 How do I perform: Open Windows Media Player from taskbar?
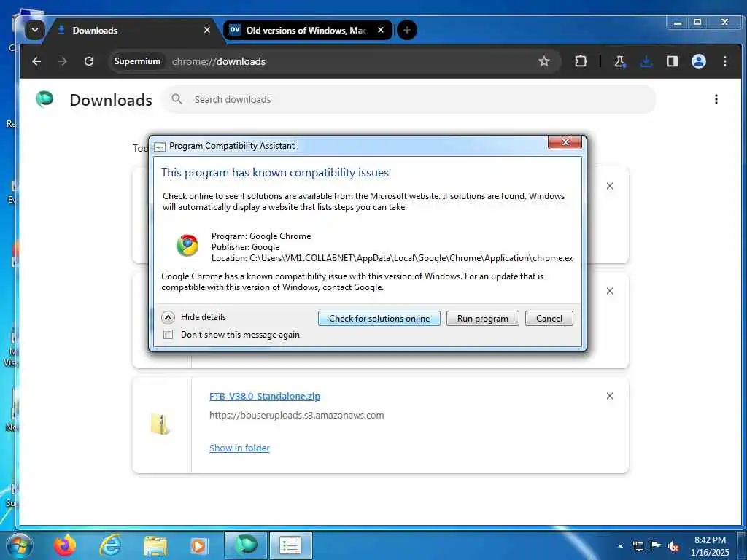pyautogui.click(x=199, y=546)
